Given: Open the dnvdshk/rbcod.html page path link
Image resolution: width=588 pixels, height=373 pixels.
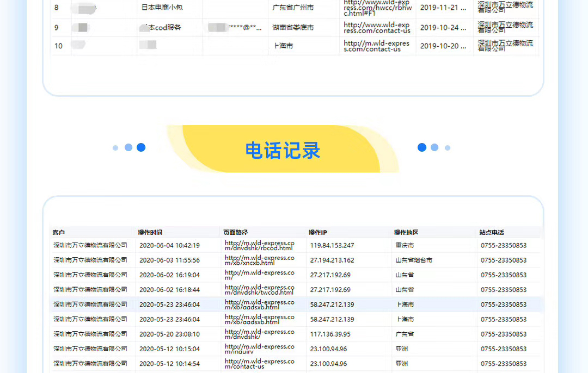Looking at the screenshot, I should 260,245.
